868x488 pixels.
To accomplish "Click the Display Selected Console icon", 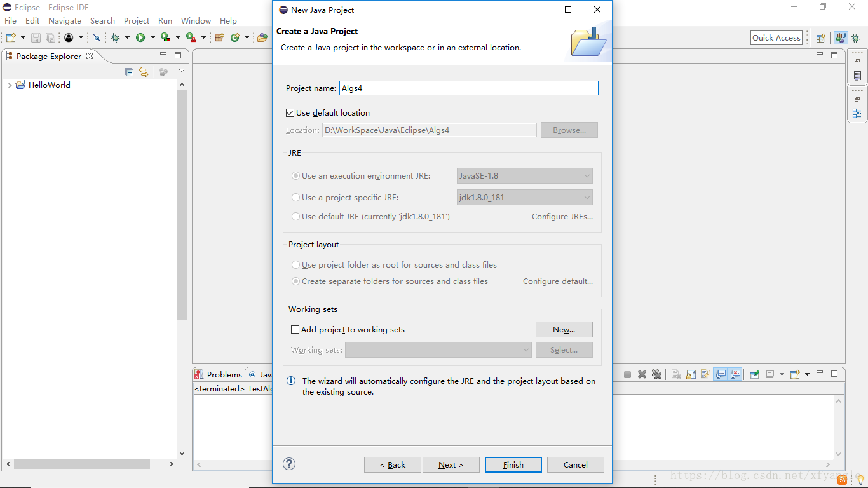I will (x=770, y=374).
